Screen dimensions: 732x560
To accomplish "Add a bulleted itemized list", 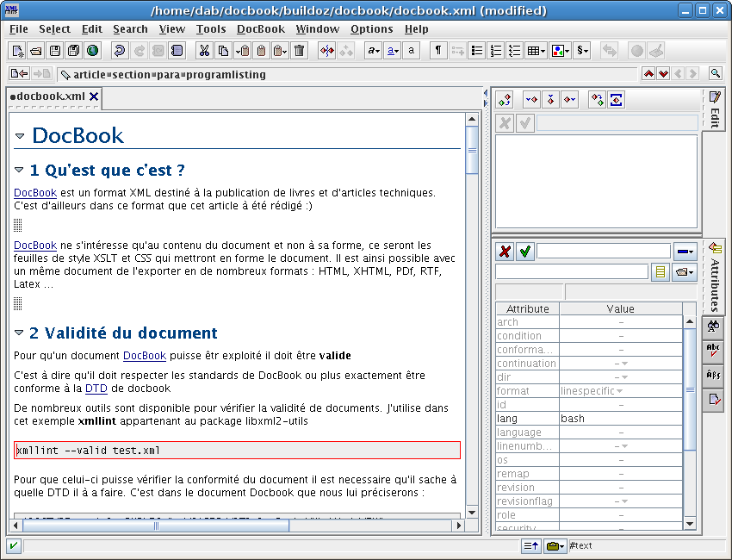I will (476, 51).
